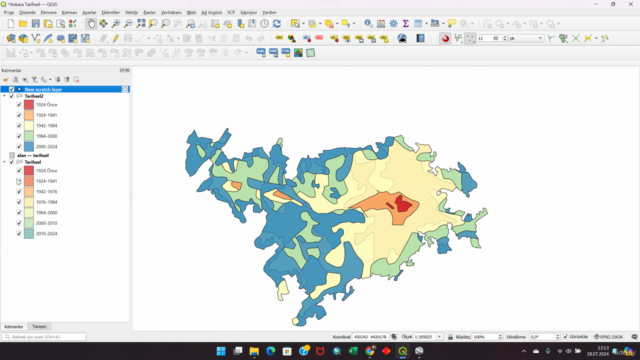The height and width of the screenshot is (360, 640).
Task: Toggle visibility of New scratch layer
Action: click(12, 89)
